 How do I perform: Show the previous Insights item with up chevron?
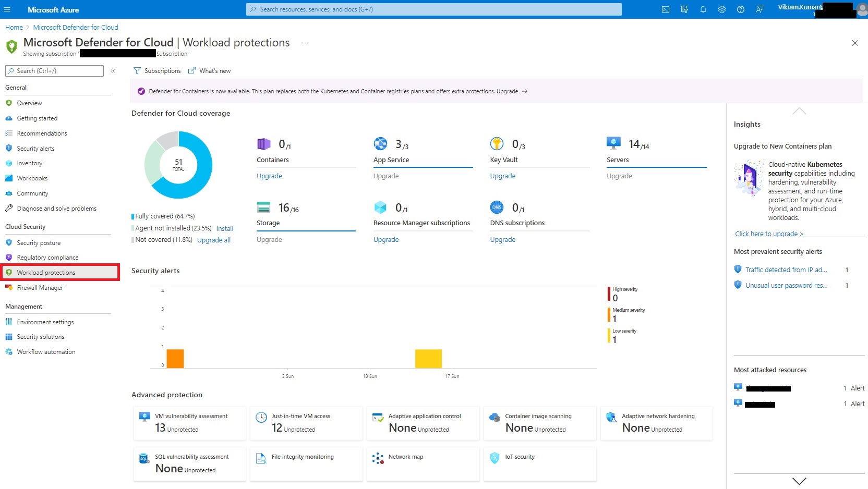[799, 111]
